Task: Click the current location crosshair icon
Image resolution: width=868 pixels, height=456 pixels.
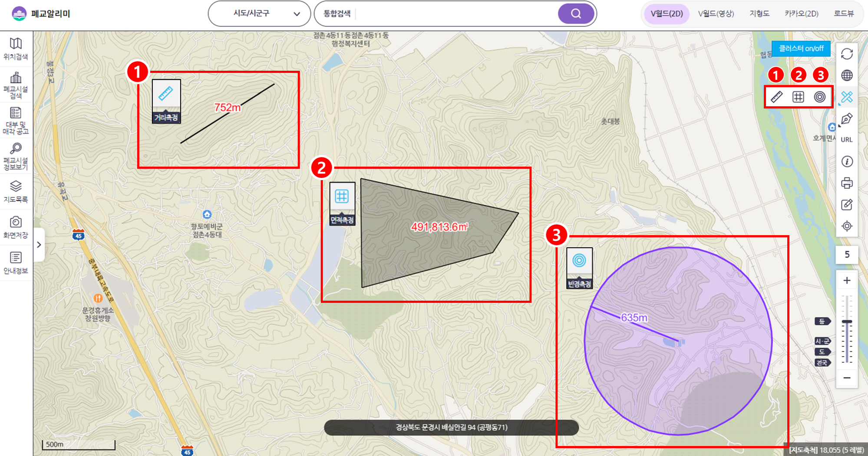Action: tap(847, 226)
